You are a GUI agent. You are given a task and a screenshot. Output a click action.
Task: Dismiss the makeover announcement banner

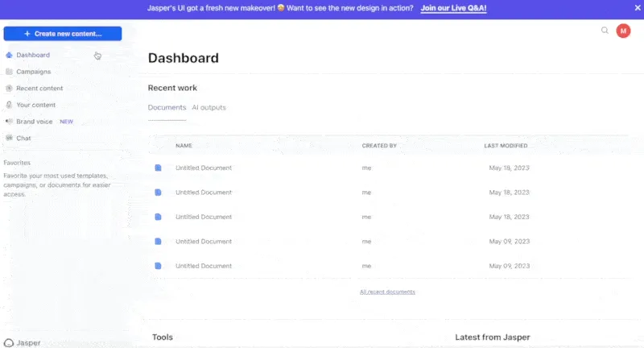[638, 8]
